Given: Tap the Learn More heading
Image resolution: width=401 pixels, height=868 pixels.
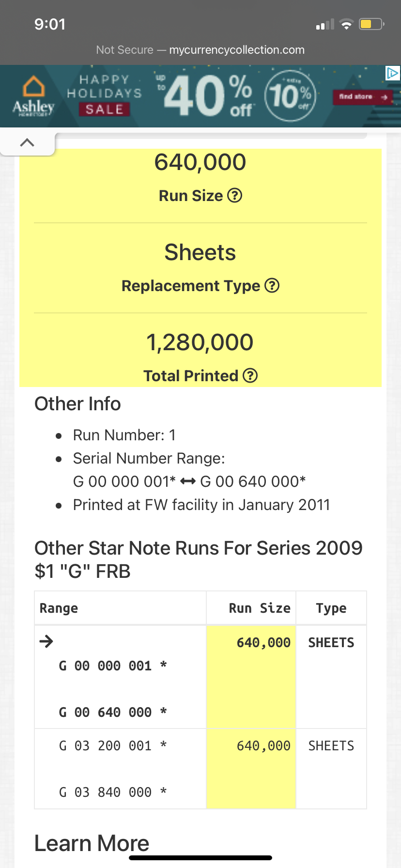Looking at the screenshot, I should [92, 843].
